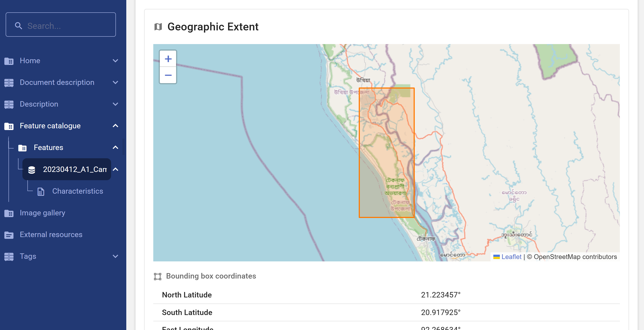Click the search magnifier icon
The width and height of the screenshot is (644, 330).
tap(18, 25)
